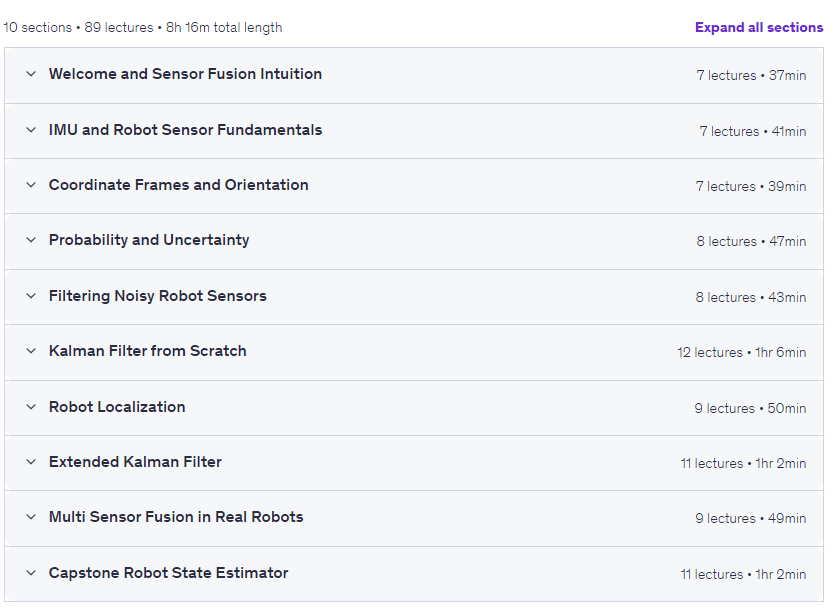
Task: Click 11 lectures duration in Extended Kalman Filter row
Action: (743, 463)
